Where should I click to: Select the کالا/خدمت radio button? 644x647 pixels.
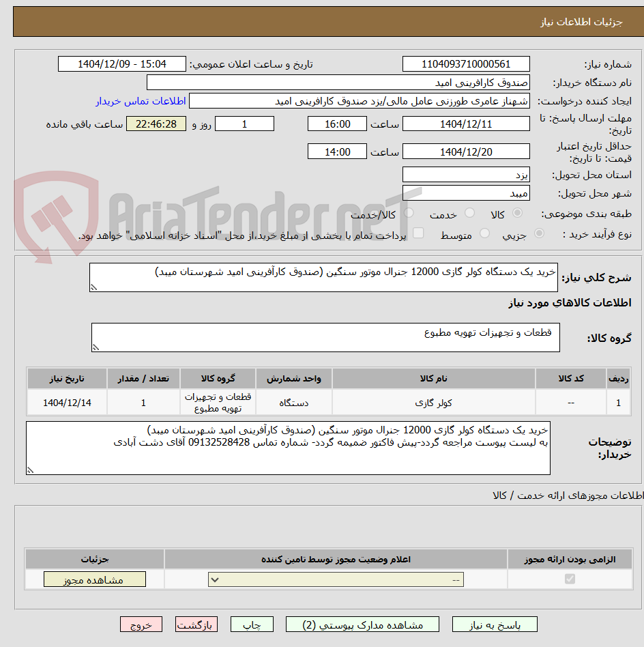[x=409, y=214]
